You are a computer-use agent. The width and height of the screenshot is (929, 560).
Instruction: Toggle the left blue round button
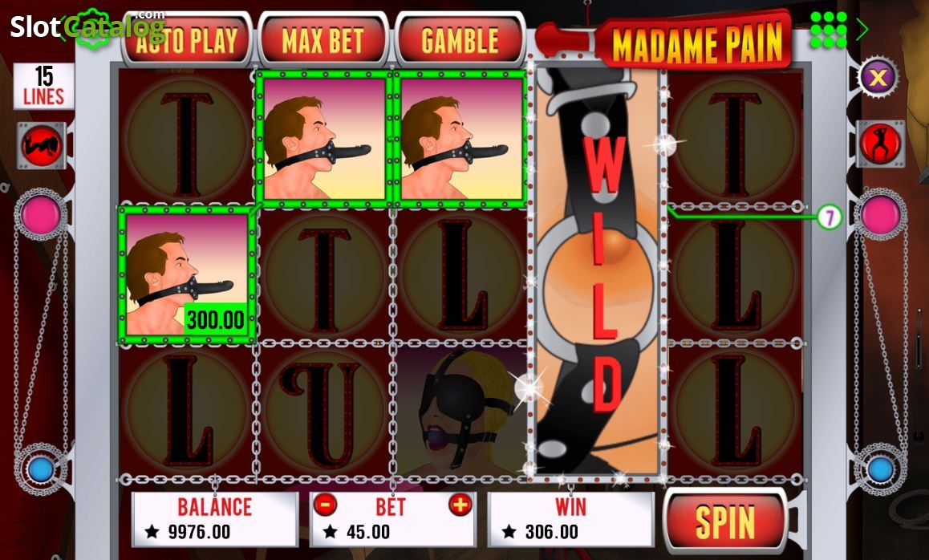[x=40, y=469]
